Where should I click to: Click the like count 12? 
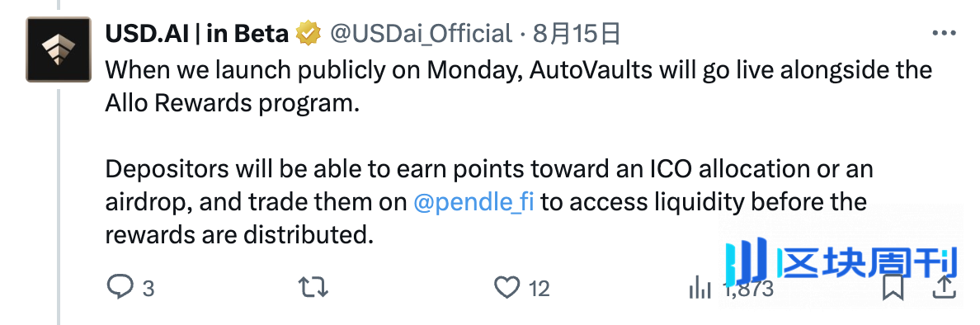click(x=539, y=289)
